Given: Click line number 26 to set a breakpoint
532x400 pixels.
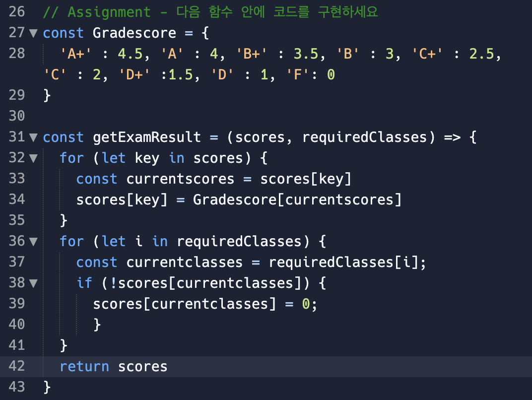Looking at the screenshot, I should point(17,11).
